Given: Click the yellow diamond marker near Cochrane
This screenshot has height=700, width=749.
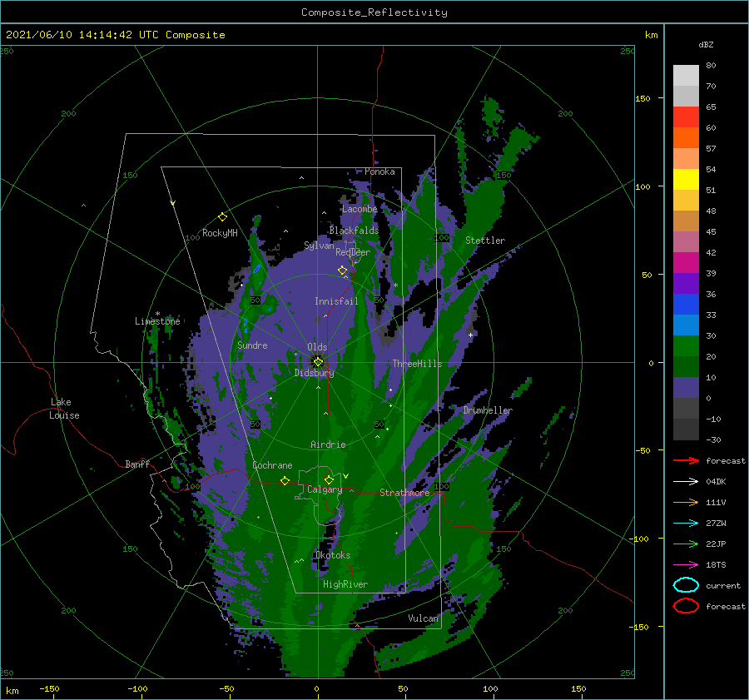Looking at the screenshot, I should pos(285,481).
